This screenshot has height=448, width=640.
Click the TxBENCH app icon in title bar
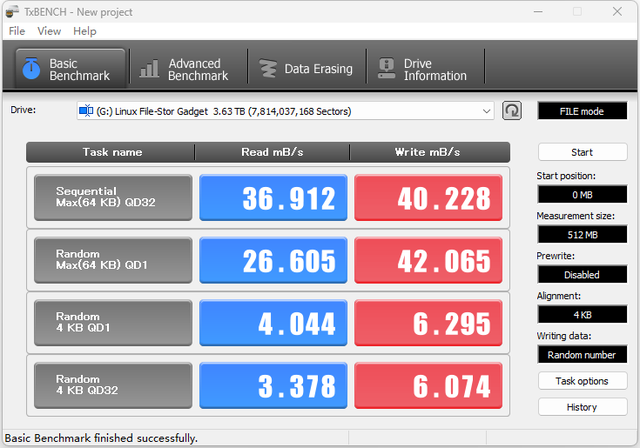(x=12, y=11)
